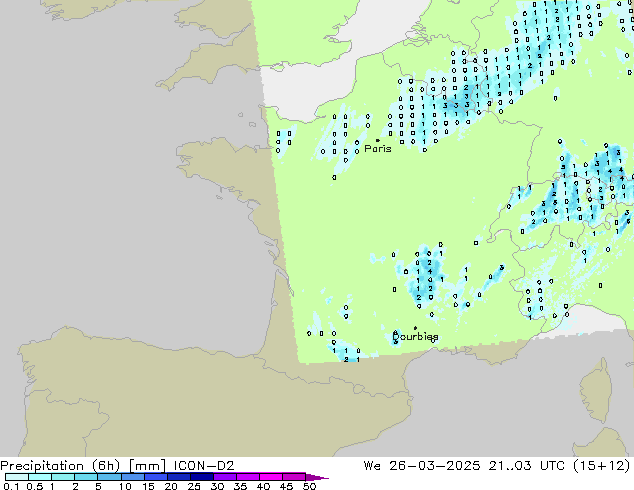The image size is (634, 490).
Task: Select the 45–50 mm legend swatch
Action: (x=294, y=477)
